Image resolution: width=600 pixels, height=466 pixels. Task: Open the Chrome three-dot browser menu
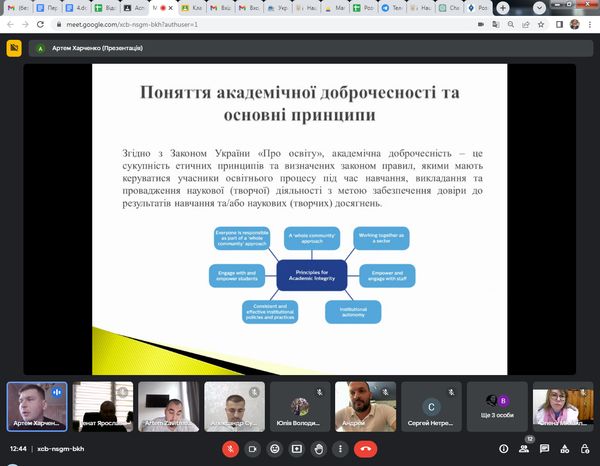pos(588,22)
